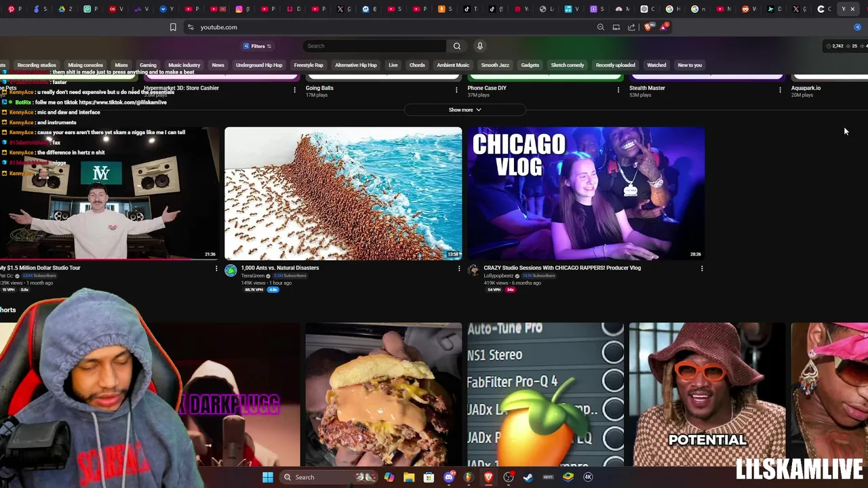The width and height of the screenshot is (868, 488).
Task: Open the site settings icon beside youtube.com
Action: click(x=191, y=27)
